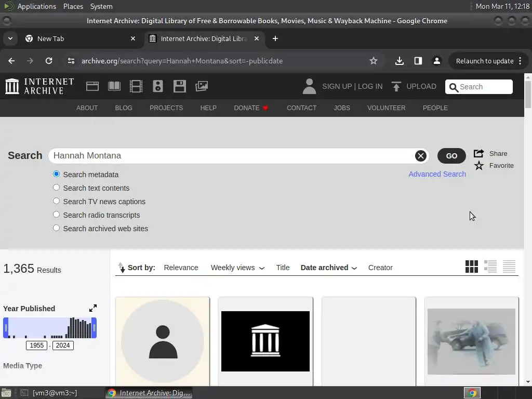Open the Internet Archive home logo
This screenshot has height=399, width=532.
pos(39,86)
